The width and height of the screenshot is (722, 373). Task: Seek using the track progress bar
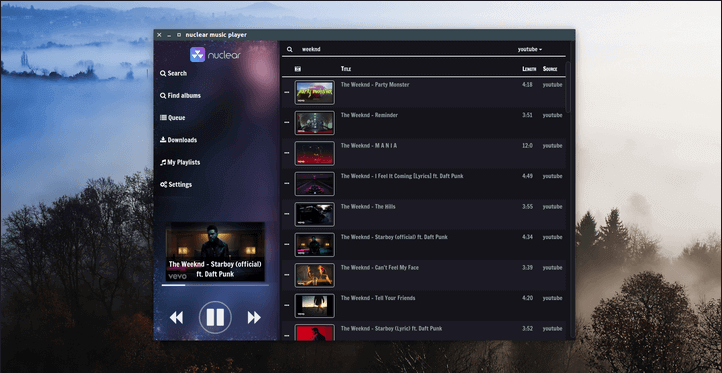215,286
